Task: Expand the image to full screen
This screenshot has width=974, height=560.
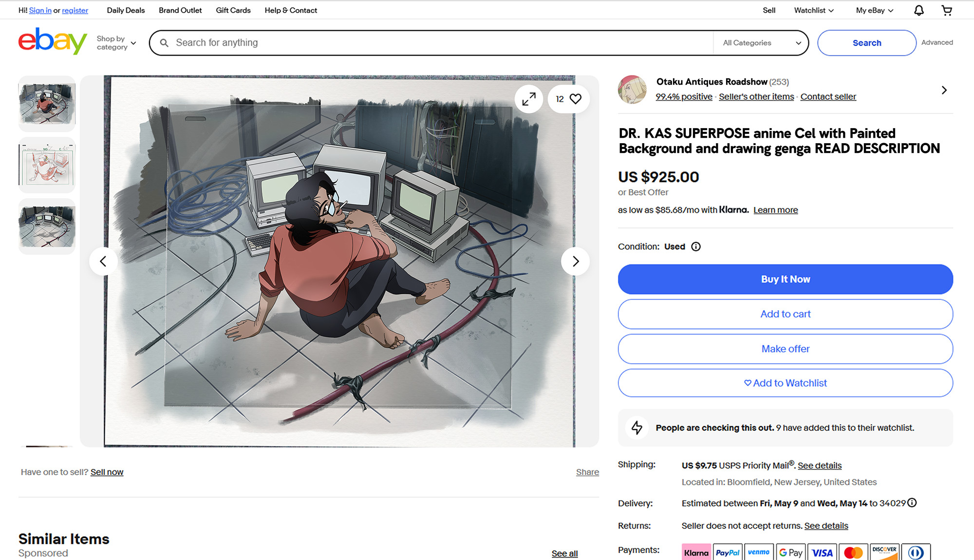Action: coord(529,99)
